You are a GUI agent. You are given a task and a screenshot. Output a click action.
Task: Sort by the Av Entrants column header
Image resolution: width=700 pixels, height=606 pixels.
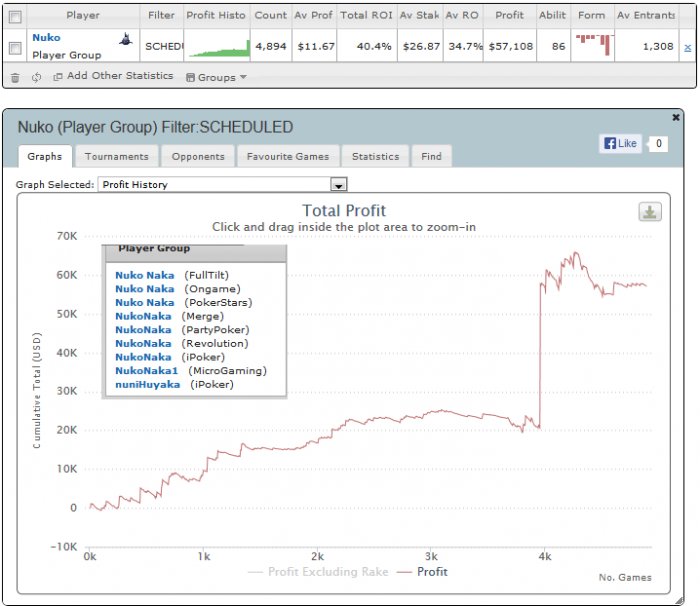(646, 15)
